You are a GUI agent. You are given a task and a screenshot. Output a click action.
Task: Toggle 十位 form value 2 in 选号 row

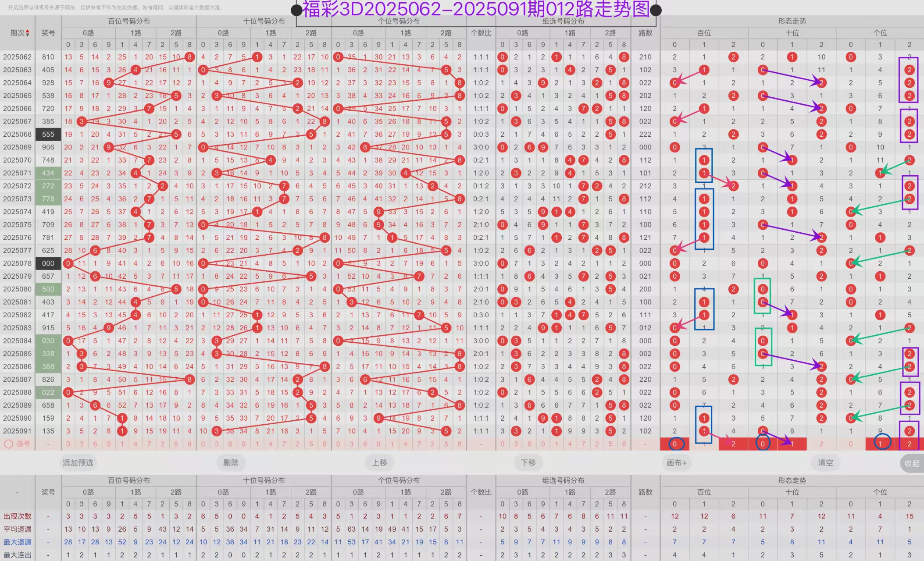pyautogui.click(x=821, y=444)
